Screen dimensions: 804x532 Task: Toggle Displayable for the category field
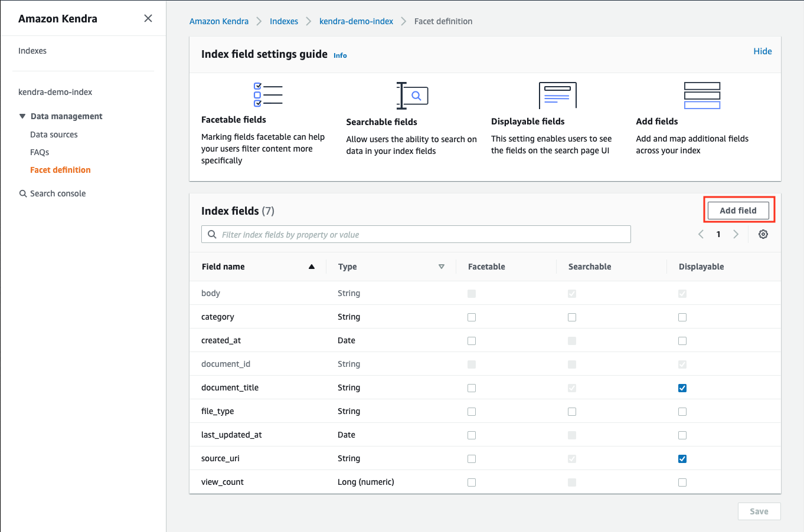pos(682,317)
